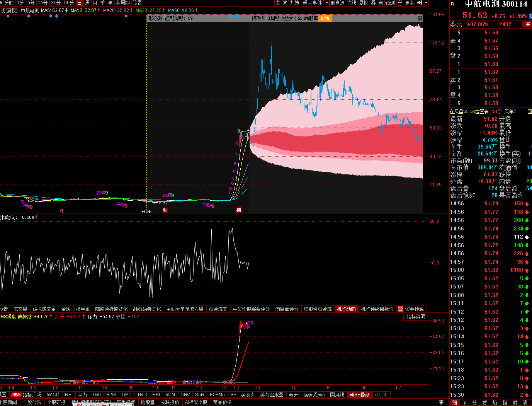Click the L2 icon before 资金抄底

click(x=400, y=309)
